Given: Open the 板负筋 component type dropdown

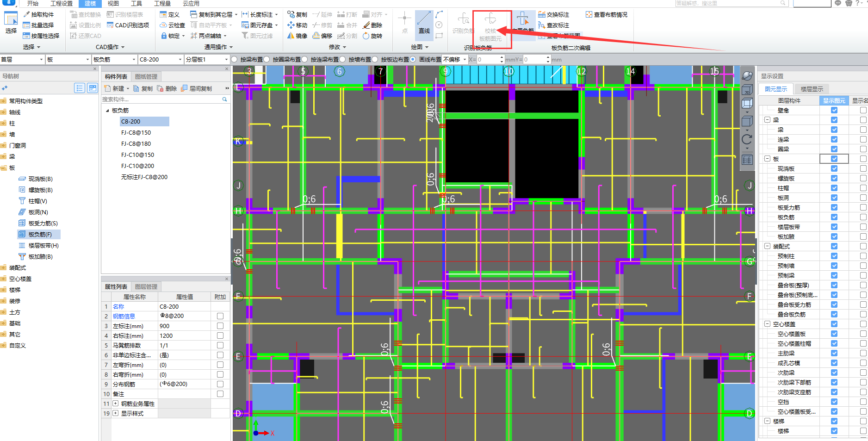Looking at the screenshot, I should pos(114,60).
